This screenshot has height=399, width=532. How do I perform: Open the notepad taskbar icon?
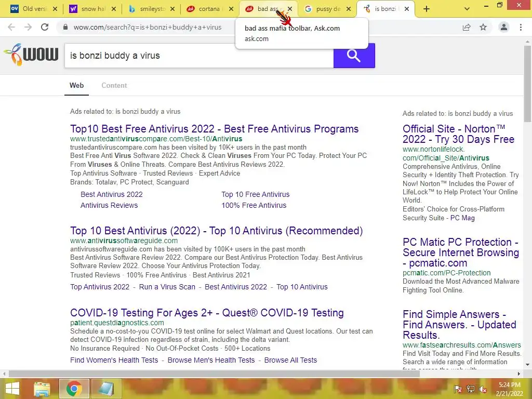105,389
